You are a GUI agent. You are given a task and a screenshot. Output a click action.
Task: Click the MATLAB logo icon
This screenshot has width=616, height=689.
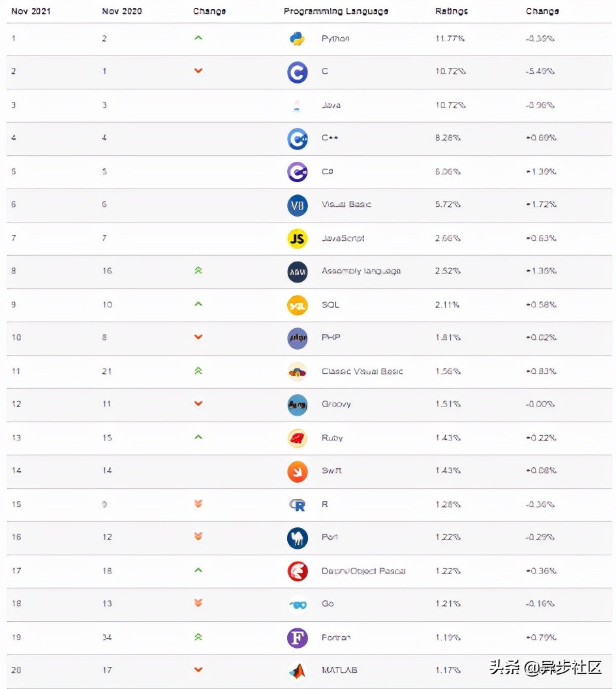[x=298, y=671]
